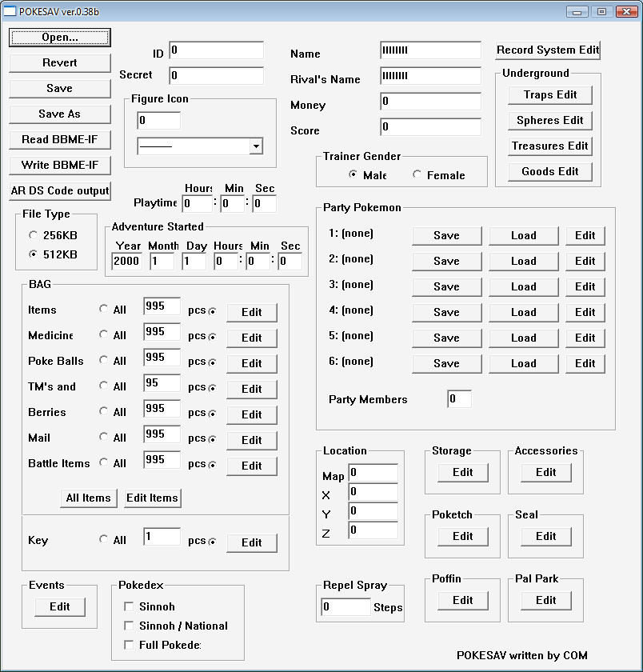Enable the Sinnoh Pokedex checkbox

129,606
